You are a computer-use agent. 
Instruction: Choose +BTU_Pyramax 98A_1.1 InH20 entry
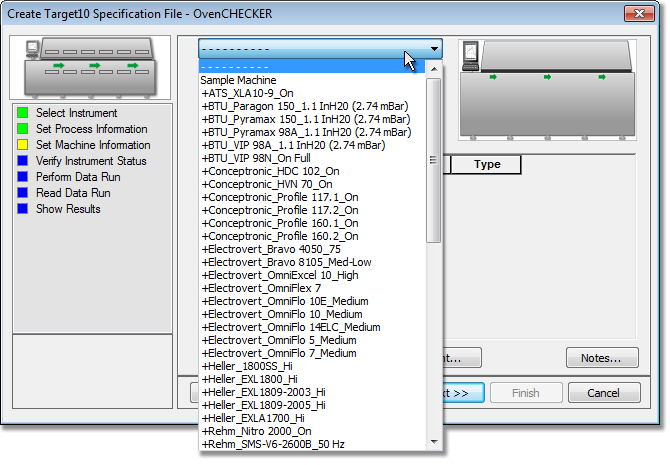pyautogui.click(x=312, y=132)
